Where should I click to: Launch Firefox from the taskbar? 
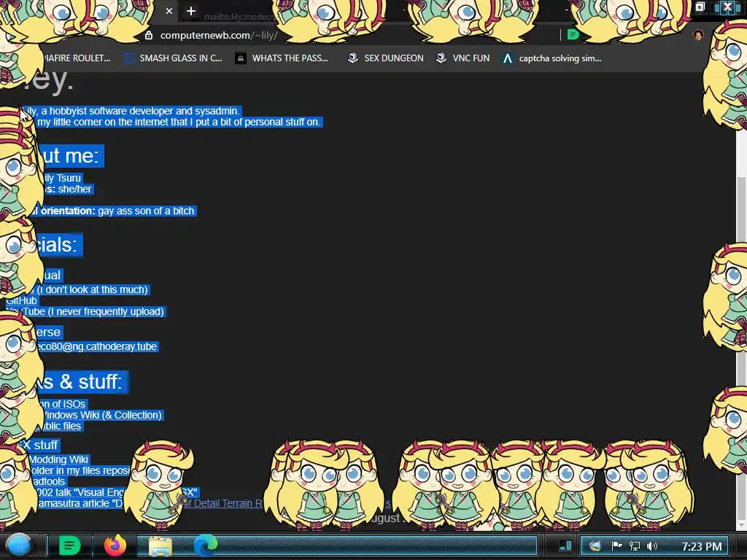click(115, 545)
